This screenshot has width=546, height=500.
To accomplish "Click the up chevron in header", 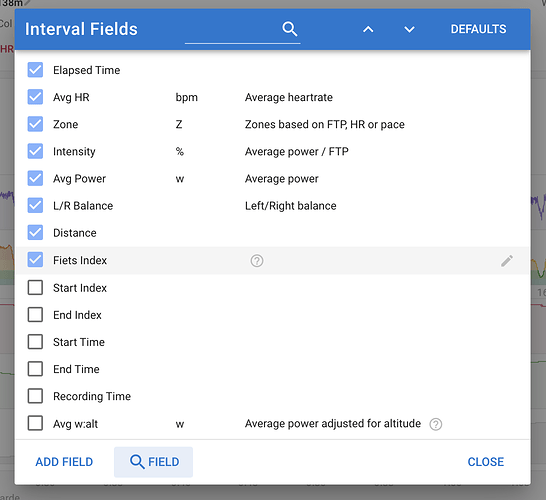I will 368,30.
